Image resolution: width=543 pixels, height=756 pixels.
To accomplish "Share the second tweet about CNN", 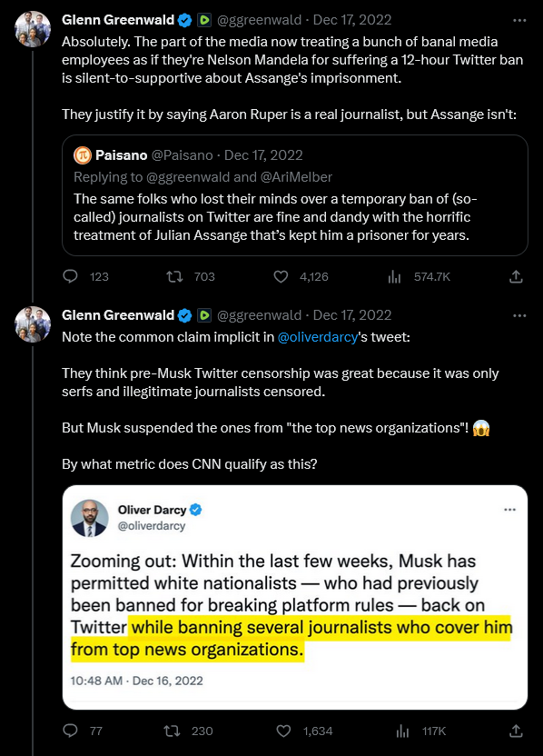I will click(x=516, y=731).
